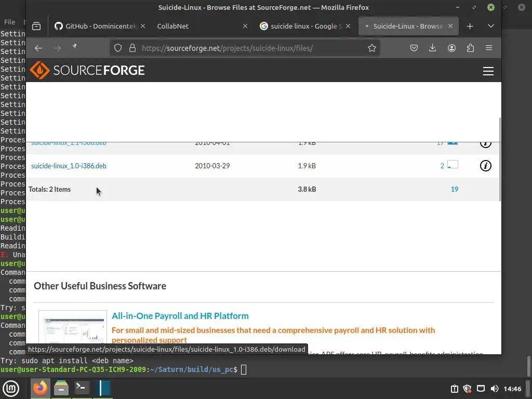Click the reload/stop page button

pyautogui.click(x=75, y=47)
